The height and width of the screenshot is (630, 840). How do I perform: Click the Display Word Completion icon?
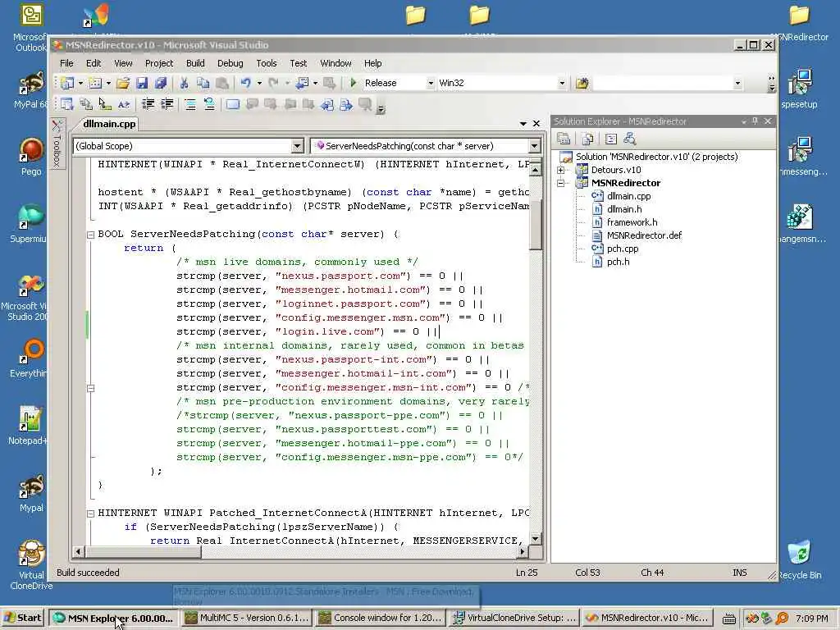124,104
